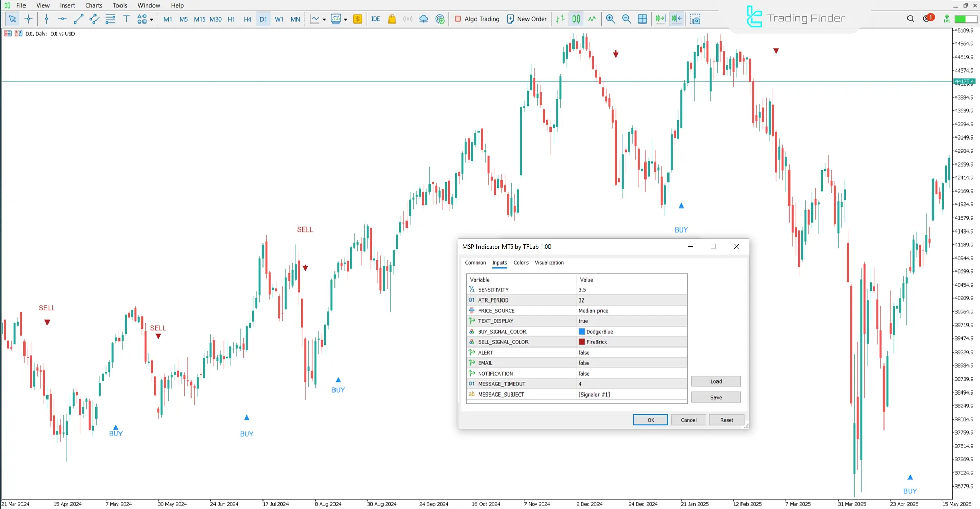Toggle Algo Trading on
The height and width of the screenshot is (509, 980).
476,19
